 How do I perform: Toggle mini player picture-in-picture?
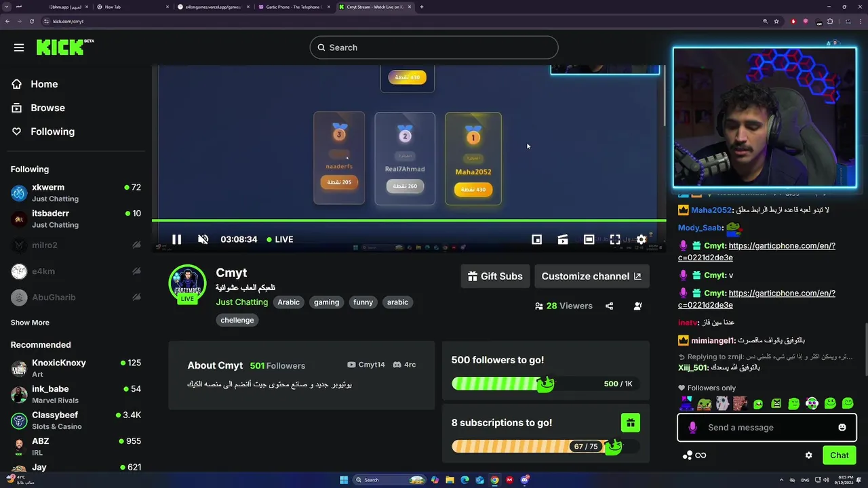click(x=536, y=239)
